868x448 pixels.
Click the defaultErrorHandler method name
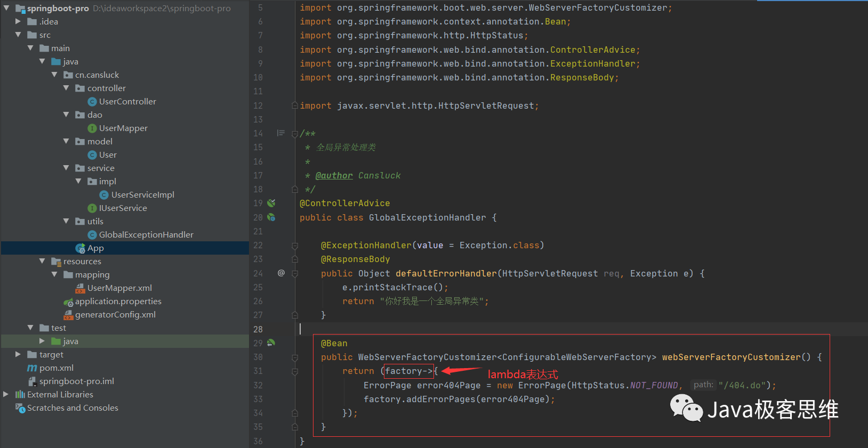coord(446,273)
